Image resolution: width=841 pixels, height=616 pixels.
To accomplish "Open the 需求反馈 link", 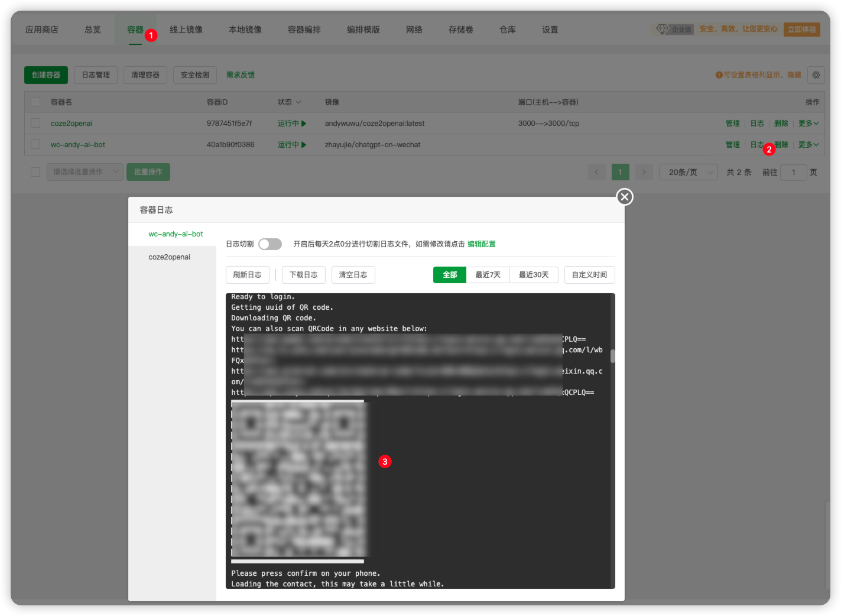I will click(241, 75).
